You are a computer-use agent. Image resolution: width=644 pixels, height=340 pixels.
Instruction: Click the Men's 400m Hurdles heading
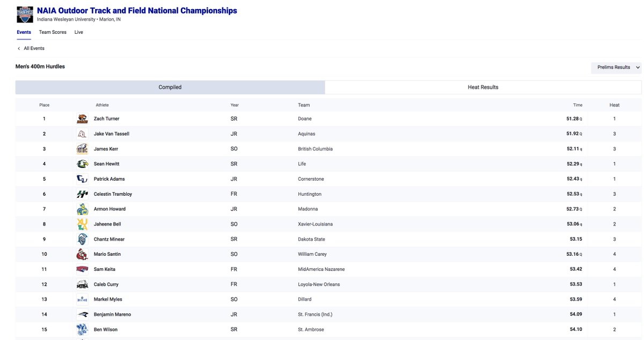(x=40, y=66)
